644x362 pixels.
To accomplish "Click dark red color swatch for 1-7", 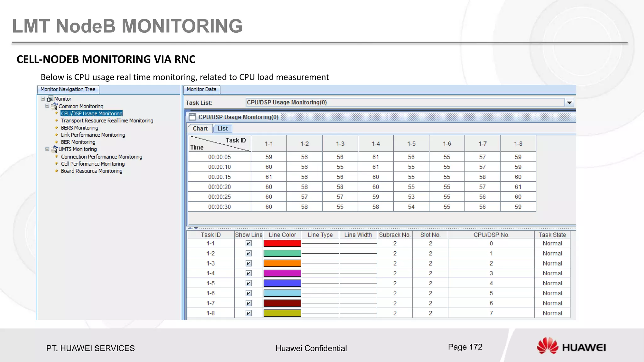I will pos(282,303).
